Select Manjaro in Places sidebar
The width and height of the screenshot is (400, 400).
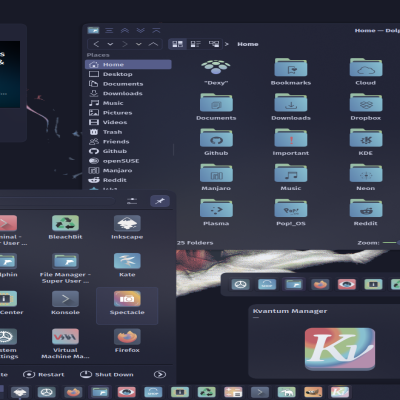pos(128,171)
